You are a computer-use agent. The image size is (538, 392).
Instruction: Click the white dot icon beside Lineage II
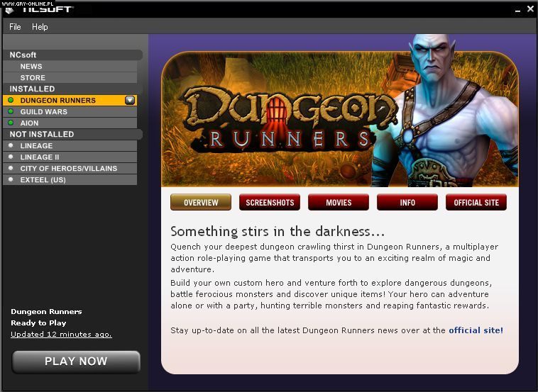pos(11,157)
